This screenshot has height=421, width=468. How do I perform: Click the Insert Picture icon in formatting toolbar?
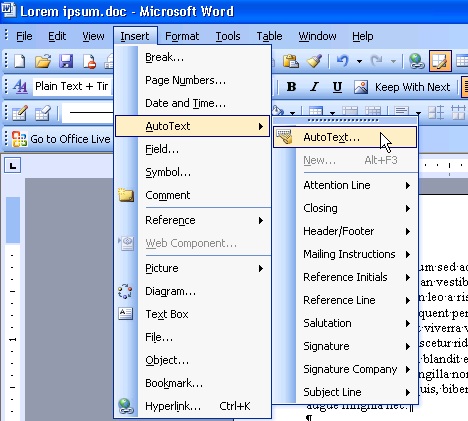[x=361, y=87]
